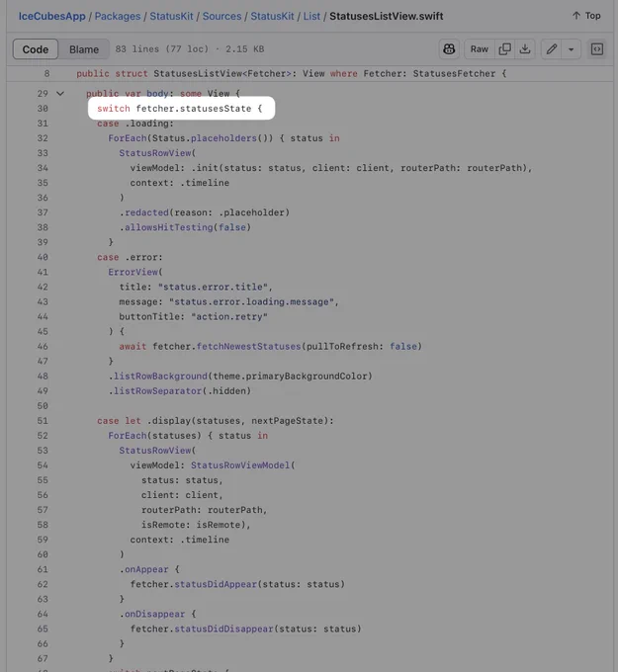Select line number 8 in sticky header
Image resolution: width=618 pixels, height=672 pixels.
(46, 74)
